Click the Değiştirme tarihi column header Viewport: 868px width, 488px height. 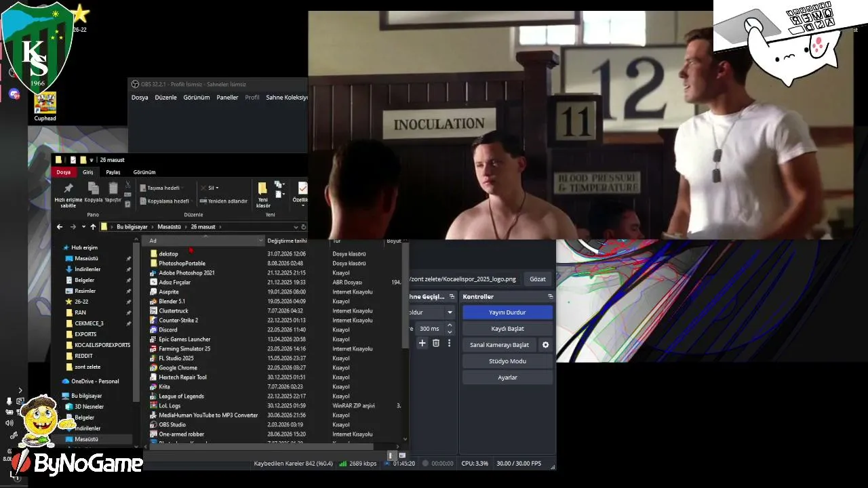tap(287, 241)
